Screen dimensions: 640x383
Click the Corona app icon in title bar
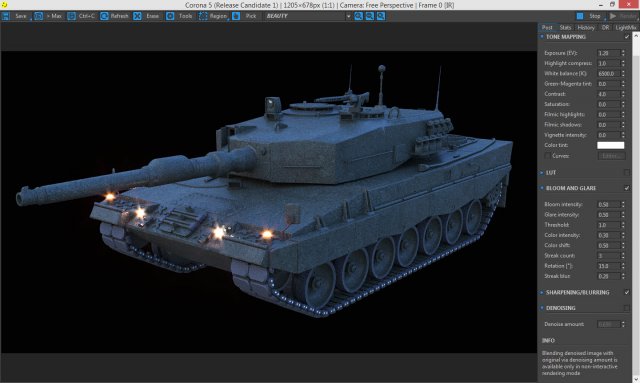pos(4,5)
